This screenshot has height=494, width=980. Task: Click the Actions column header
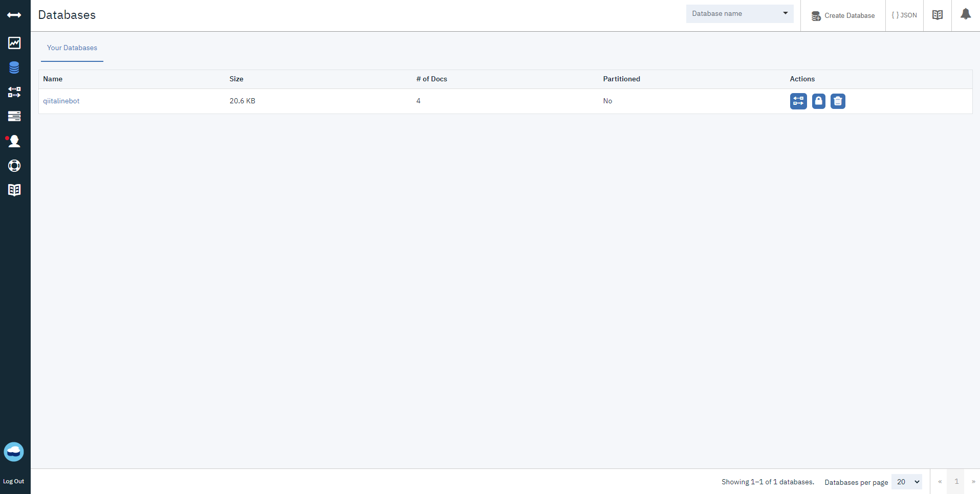[x=802, y=79]
